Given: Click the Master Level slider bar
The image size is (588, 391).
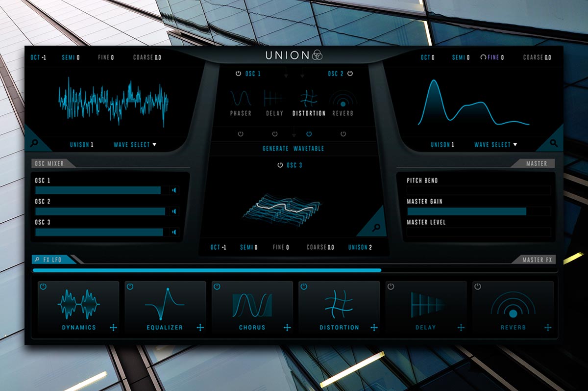Looking at the screenshot, I should tap(479, 232).
